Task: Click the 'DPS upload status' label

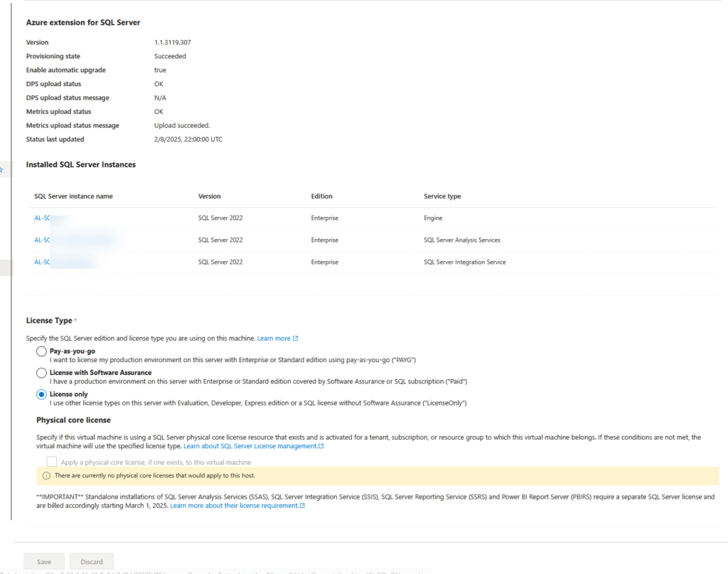Action: coord(53,84)
